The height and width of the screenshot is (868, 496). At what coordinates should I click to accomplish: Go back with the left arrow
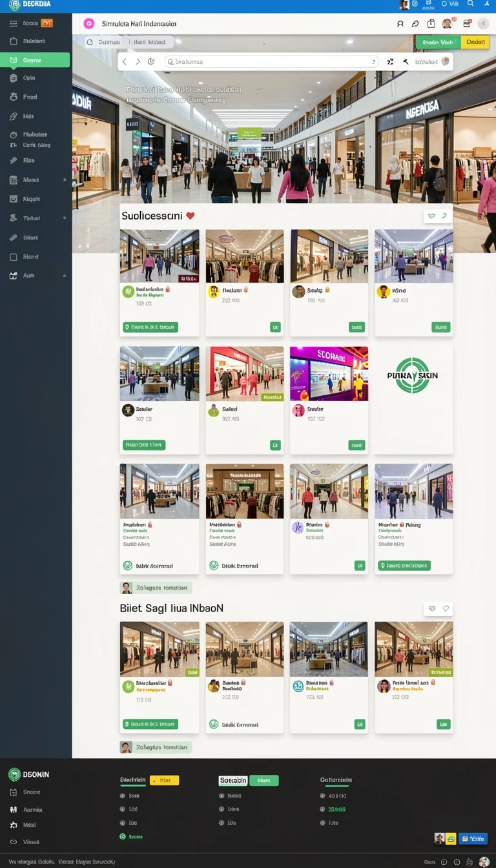click(125, 62)
